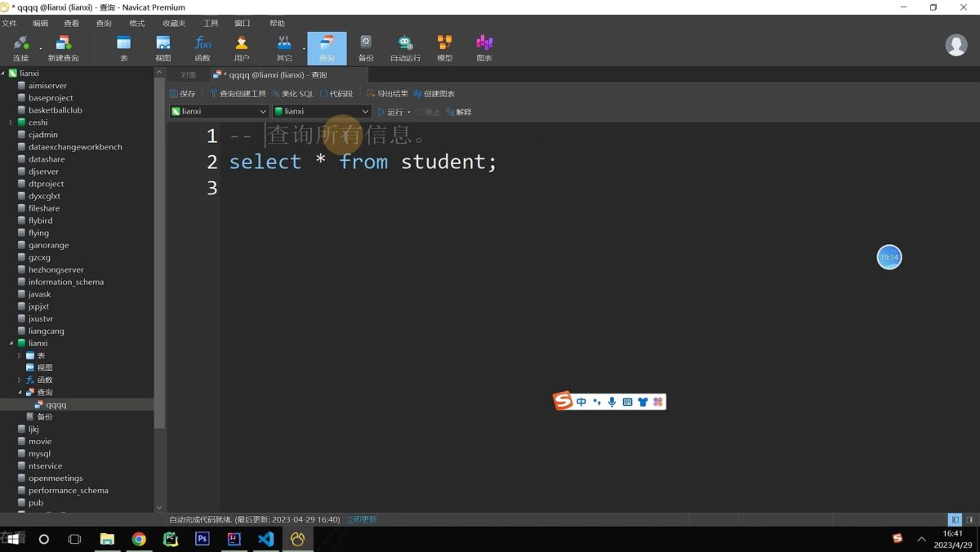980x552 pixels.
Task: Select the aimiserver database
Action: 47,86
